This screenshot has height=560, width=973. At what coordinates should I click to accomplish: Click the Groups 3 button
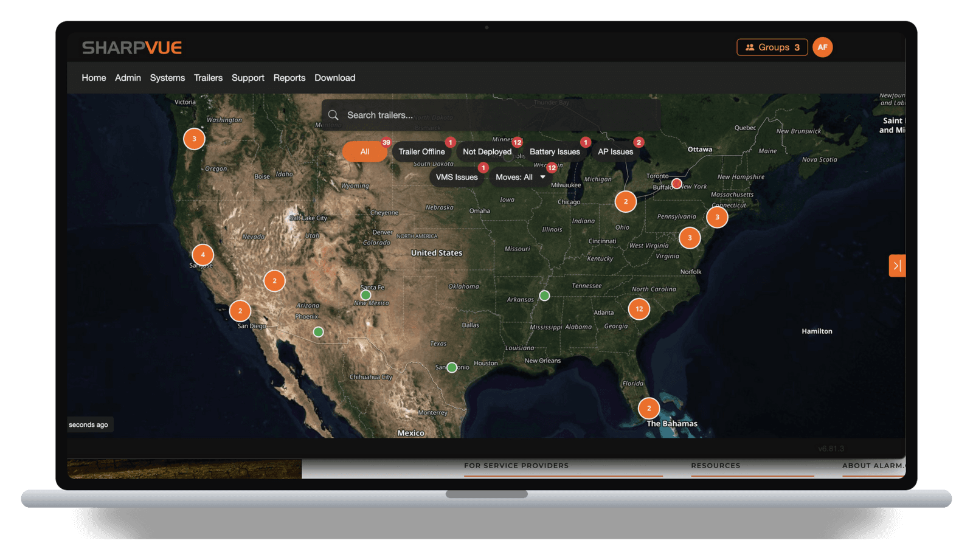(772, 47)
